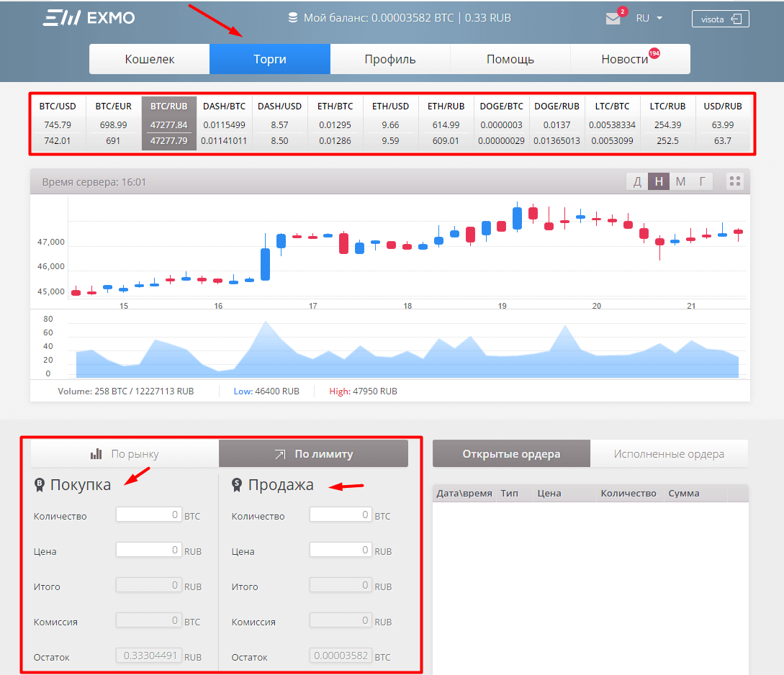The image size is (784, 675).
Task: Click the Покупка Итого RUB field
Action: 148,585
